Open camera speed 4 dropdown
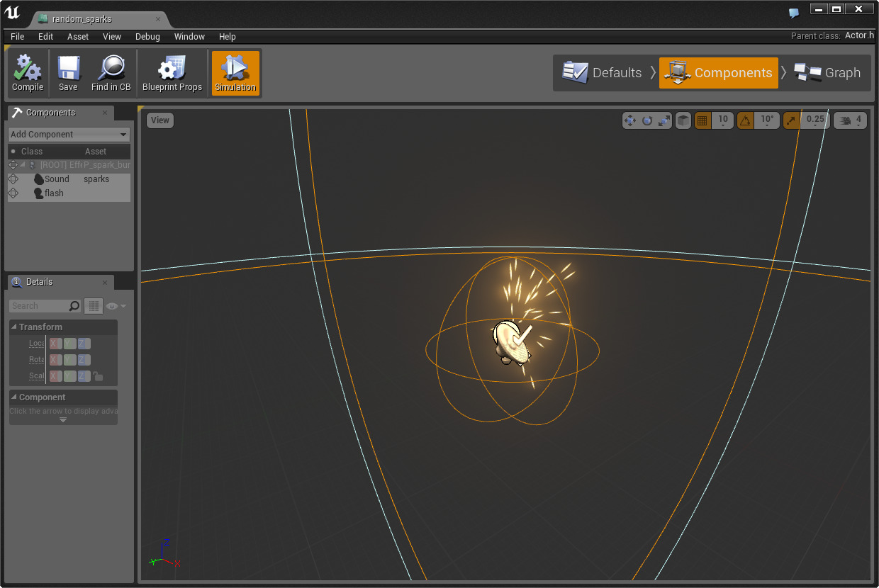879x588 pixels. tap(850, 120)
